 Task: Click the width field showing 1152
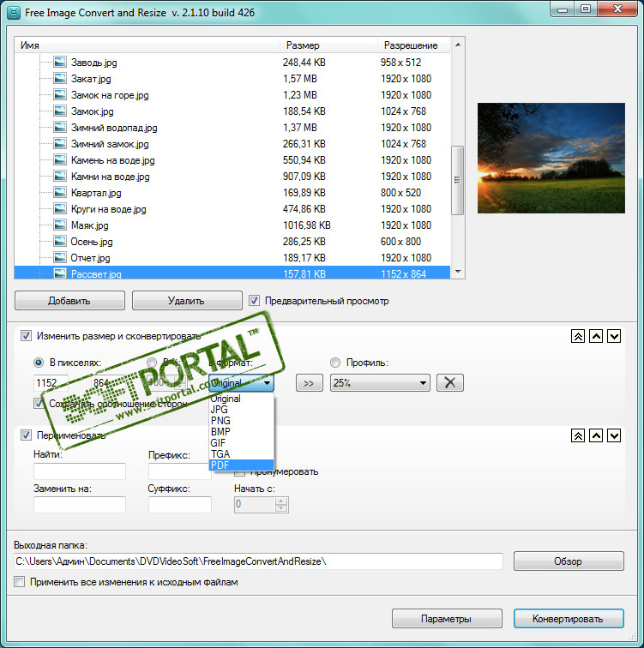click(x=51, y=383)
